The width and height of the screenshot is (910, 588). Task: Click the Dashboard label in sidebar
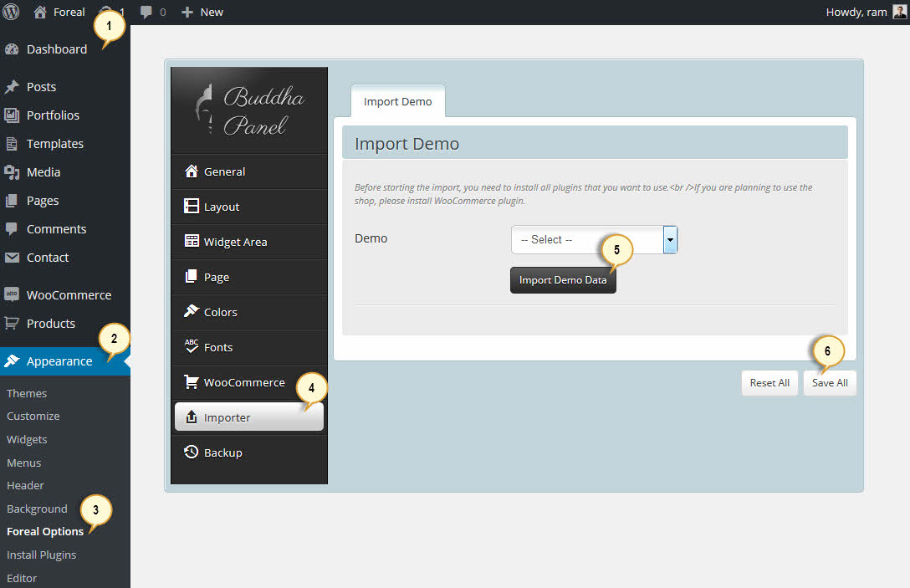[57, 49]
